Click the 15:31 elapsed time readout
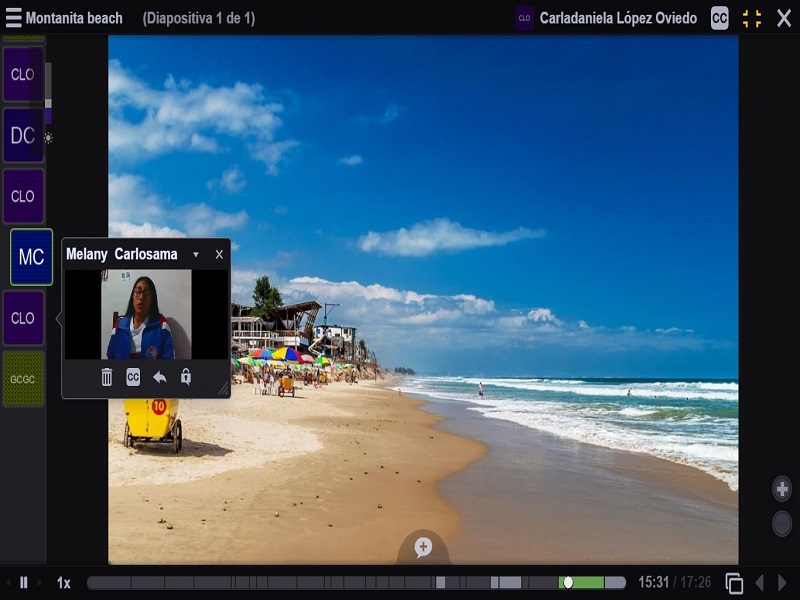800x600 pixels. [x=653, y=582]
